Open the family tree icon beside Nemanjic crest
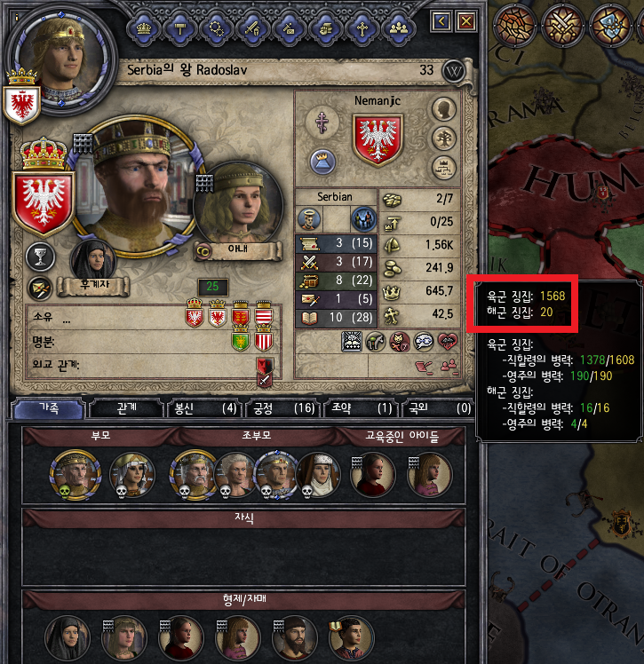 click(x=443, y=138)
